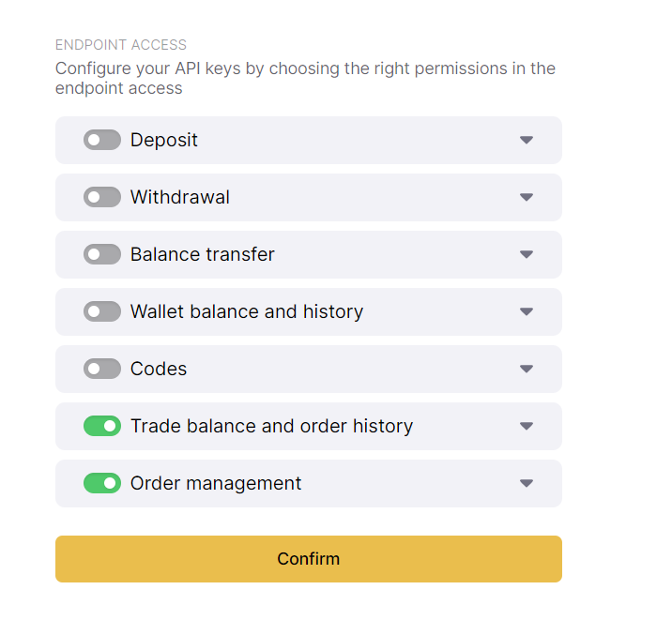Click the Codes label text

pyautogui.click(x=159, y=369)
